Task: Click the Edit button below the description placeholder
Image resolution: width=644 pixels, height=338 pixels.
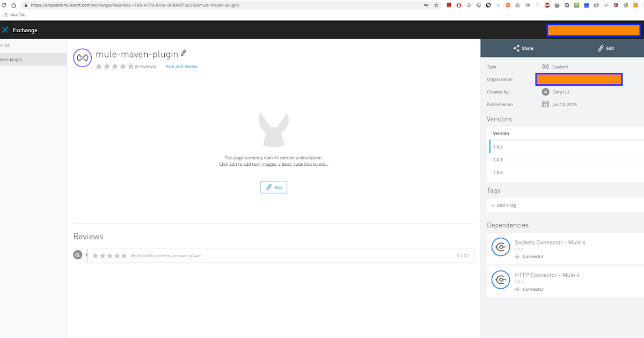Action: click(x=274, y=187)
